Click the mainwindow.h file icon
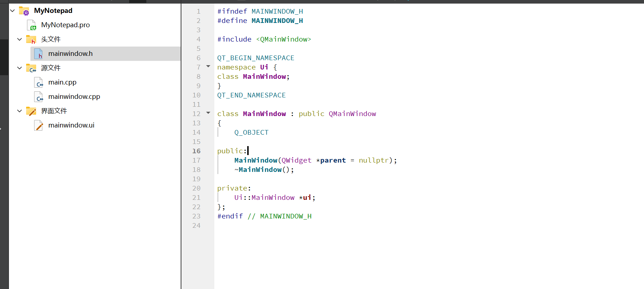The height and width of the screenshot is (289, 644). pyautogui.click(x=39, y=54)
